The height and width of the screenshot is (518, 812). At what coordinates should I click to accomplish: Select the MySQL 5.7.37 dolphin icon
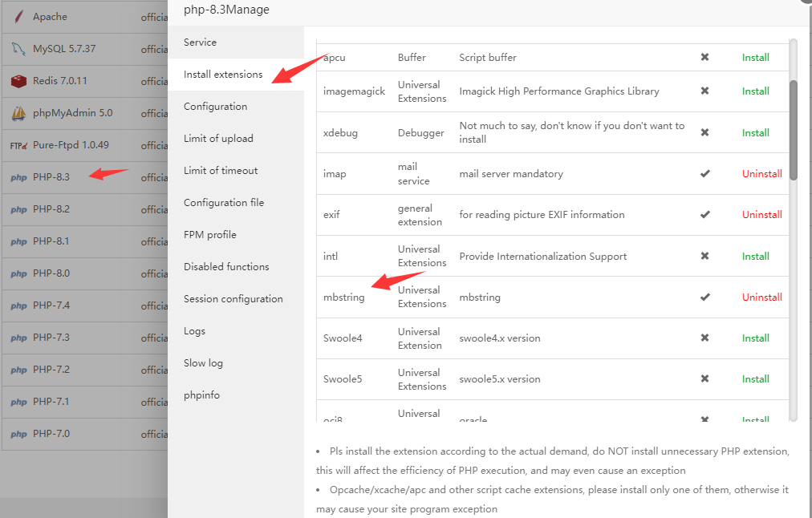(x=18, y=48)
